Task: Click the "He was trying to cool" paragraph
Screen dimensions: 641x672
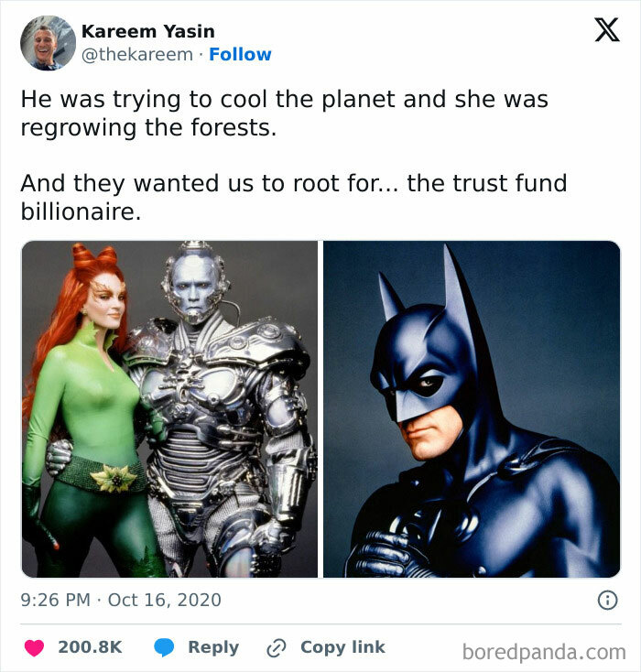Action: point(284,114)
